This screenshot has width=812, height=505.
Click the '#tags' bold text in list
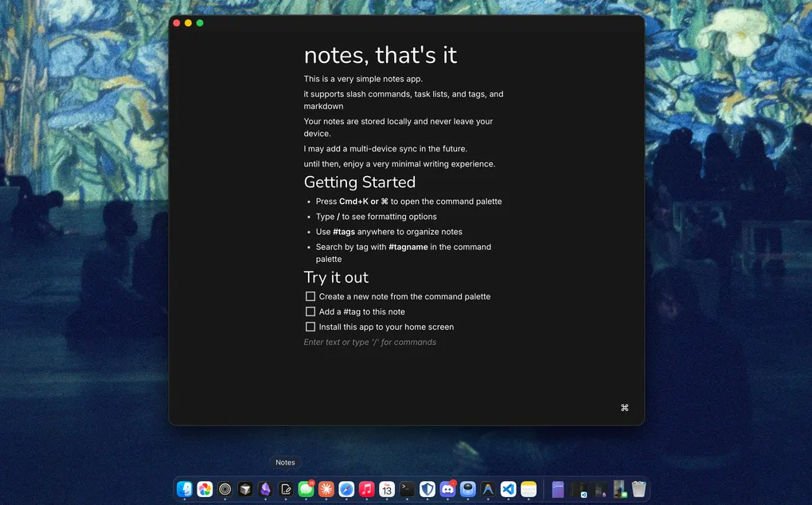pos(344,232)
